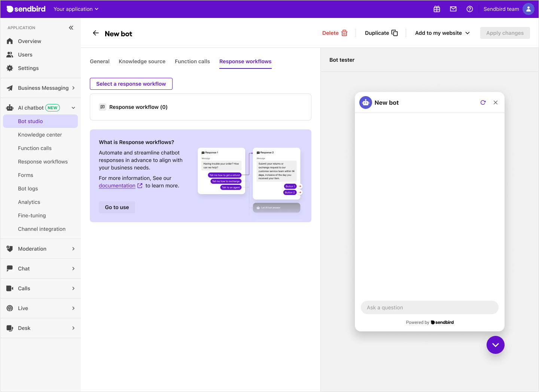Click the Desk icon in sidebar
Image resolution: width=539 pixels, height=392 pixels.
pyautogui.click(x=10, y=328)
